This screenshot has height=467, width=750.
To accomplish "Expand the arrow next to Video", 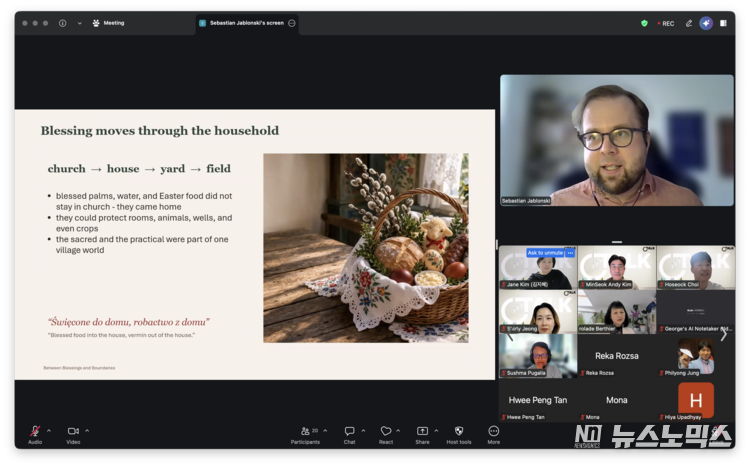I will pyautogui.click(x=87, y=431).
